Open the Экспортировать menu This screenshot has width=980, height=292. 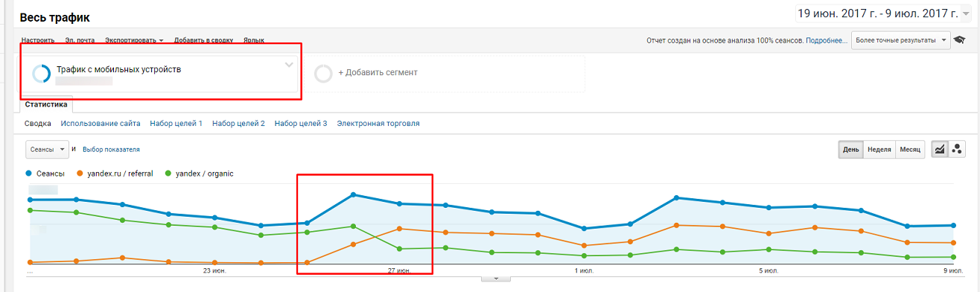click(x=135, y=40)
